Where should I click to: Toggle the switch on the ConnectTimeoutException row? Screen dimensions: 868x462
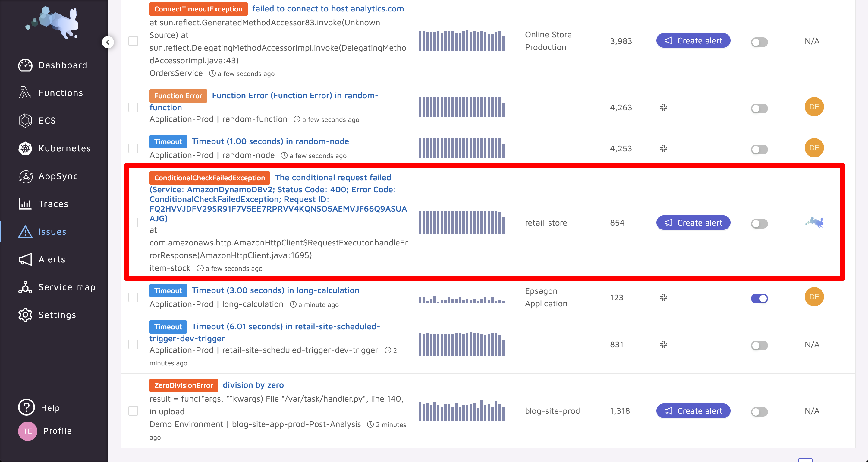tap(759, 42)
